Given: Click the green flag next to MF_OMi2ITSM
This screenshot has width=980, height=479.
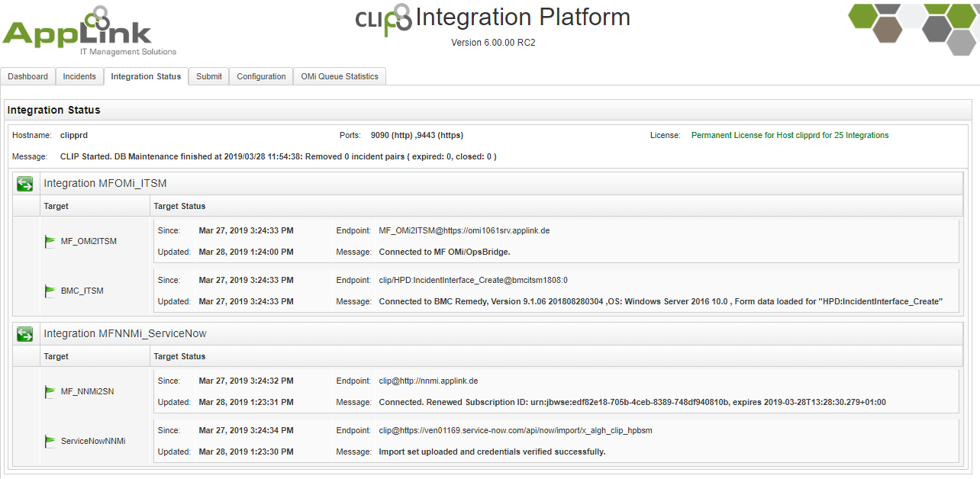Looking at the screenshot, I should 50,241.
